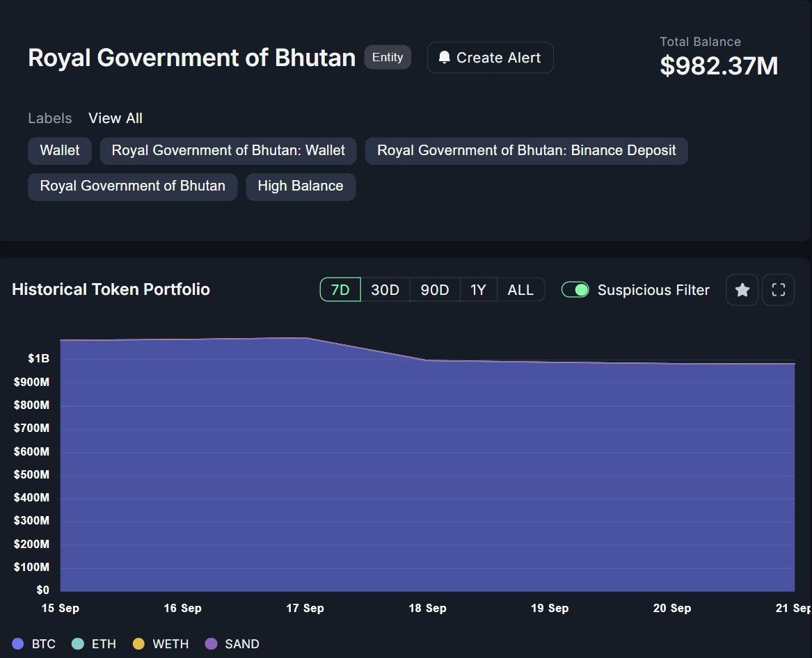Toggle BTC legend color dot
This screenshot has width=812, height=658.
coord(19,644)
